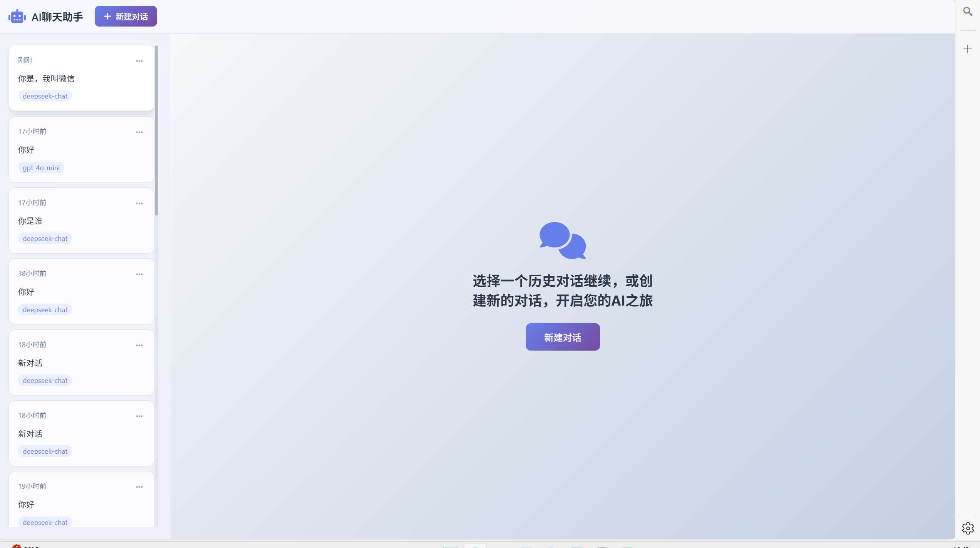Click the top '新建对话' button in header
Image resolution: width=980 pixels, height=548 pixels.
pos(126,17)
